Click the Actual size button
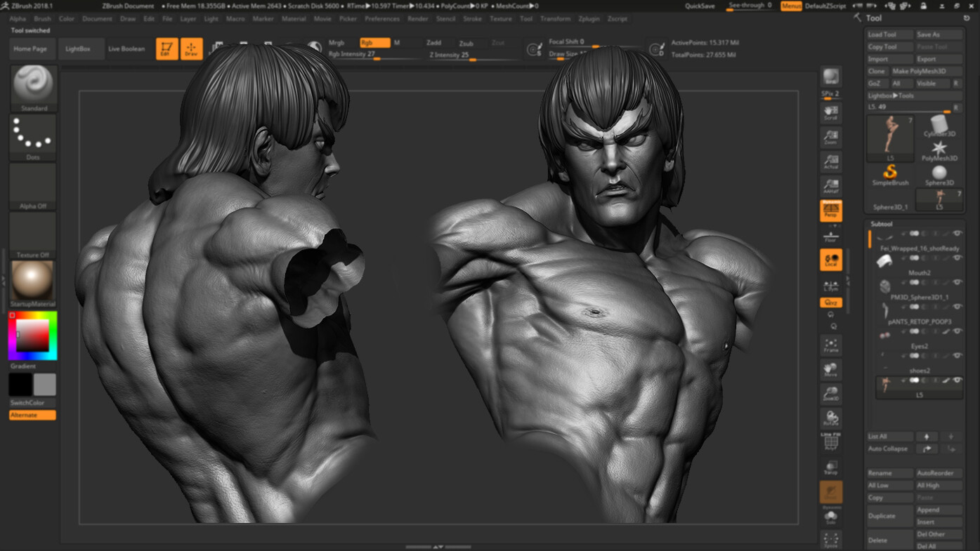The image size is (980, 551). 831,163
